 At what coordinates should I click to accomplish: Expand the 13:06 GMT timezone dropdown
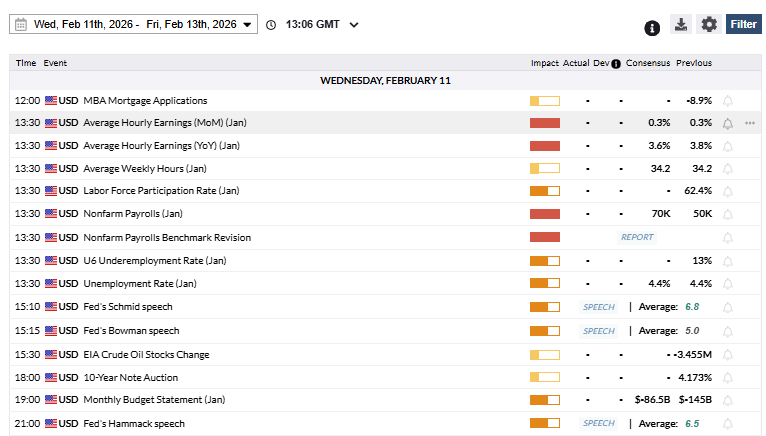pyautogui.click(x=353, y=24)
